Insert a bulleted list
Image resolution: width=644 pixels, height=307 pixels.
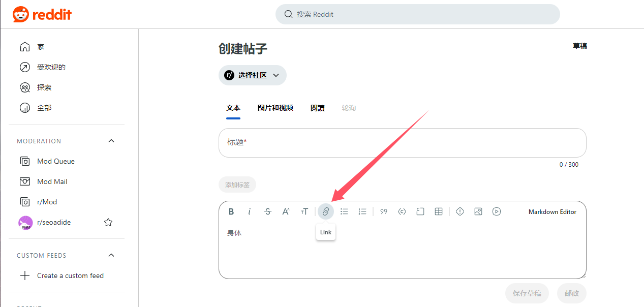tap(344, 211)
